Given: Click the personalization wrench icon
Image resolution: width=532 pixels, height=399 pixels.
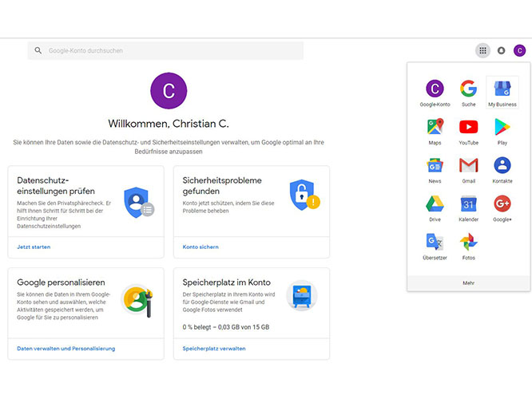Looking at the screenshot, I should pos(137,300).
